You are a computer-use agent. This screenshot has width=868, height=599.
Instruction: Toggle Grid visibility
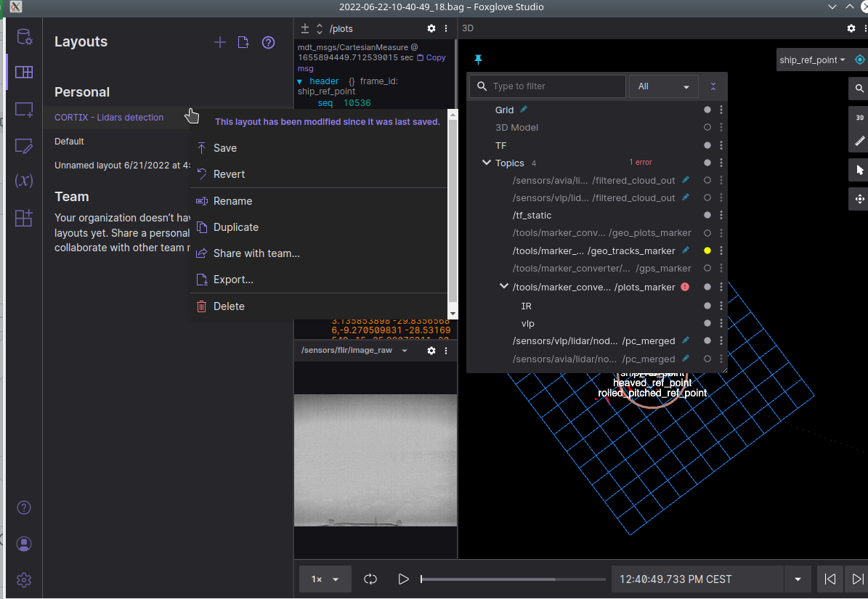tap(707, 110)
